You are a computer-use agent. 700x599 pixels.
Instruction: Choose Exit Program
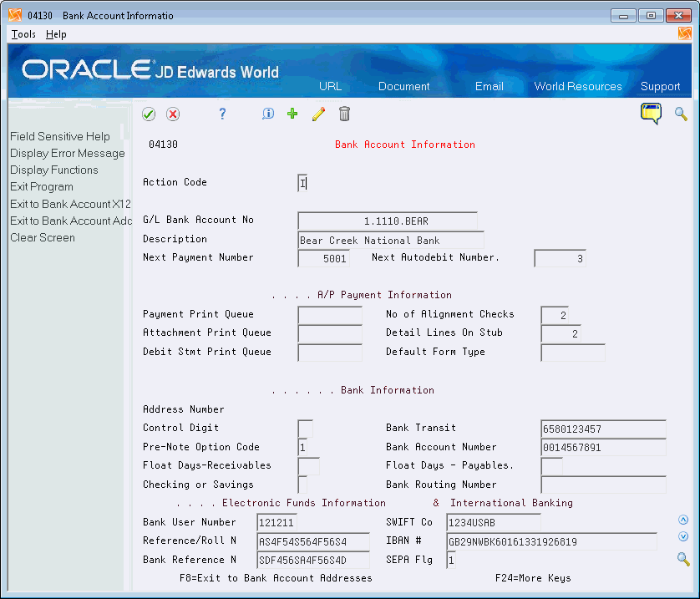(x=42, y=187)
